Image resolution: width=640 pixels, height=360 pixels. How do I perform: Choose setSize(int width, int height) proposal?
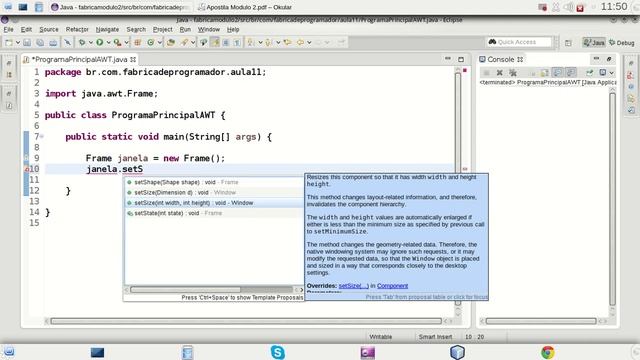[x=214, y=203]
